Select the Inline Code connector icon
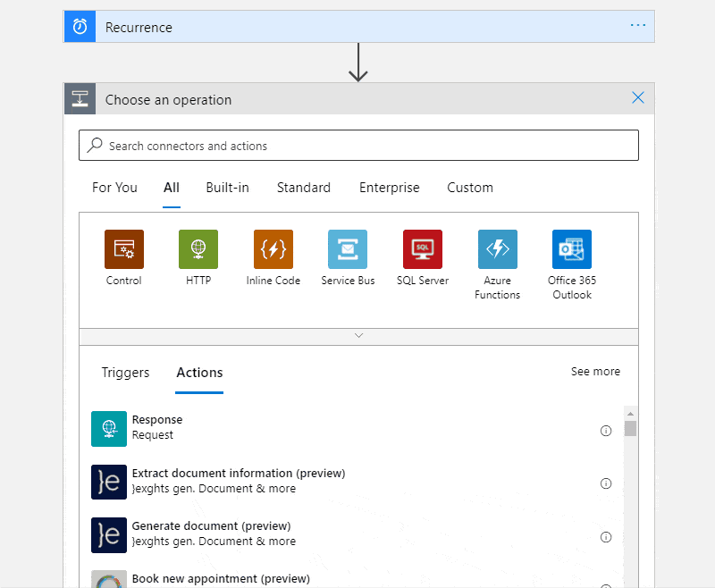 click(273, 249)
